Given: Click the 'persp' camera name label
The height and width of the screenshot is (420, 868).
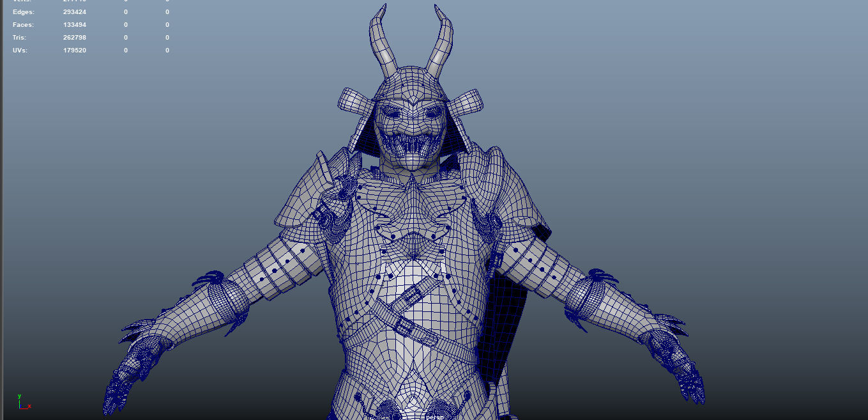Looking at the screenshot, I should [435, 417].
